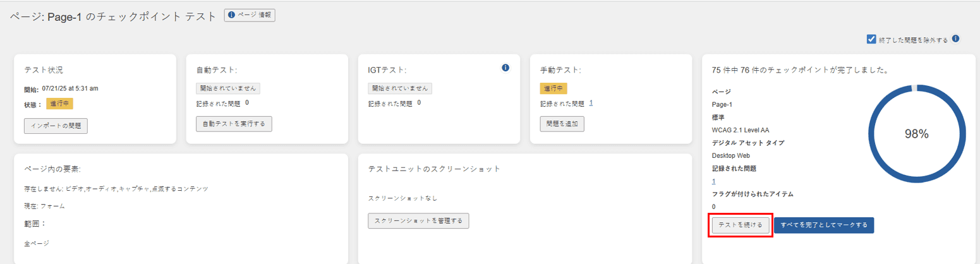Open recorded issues link in 手動テスト card
Viewport: 980px width, 264px height.
point(591,103)
